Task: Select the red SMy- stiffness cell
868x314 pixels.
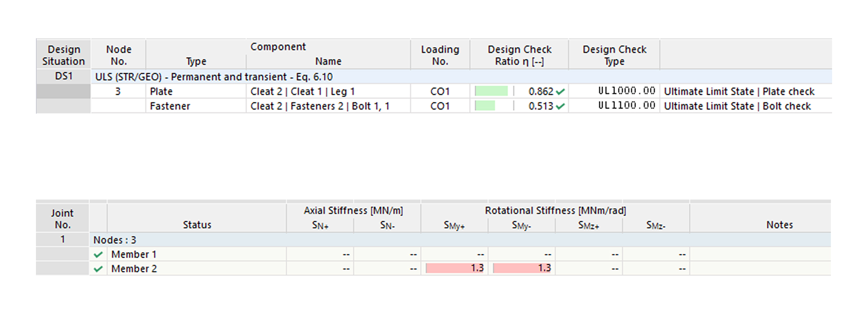Action: point(522,268)
